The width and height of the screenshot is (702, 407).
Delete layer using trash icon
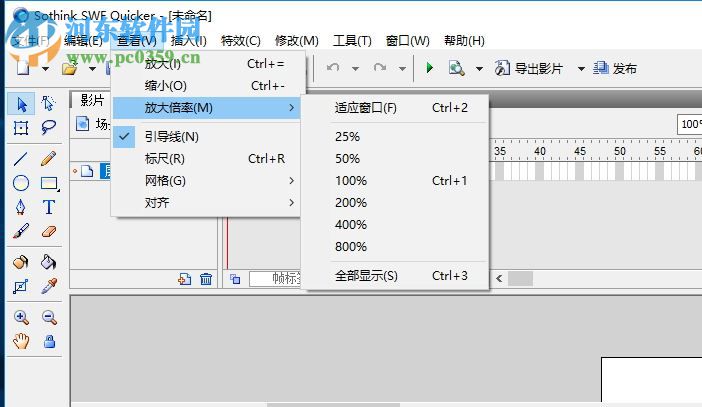(x=206, y=279)
